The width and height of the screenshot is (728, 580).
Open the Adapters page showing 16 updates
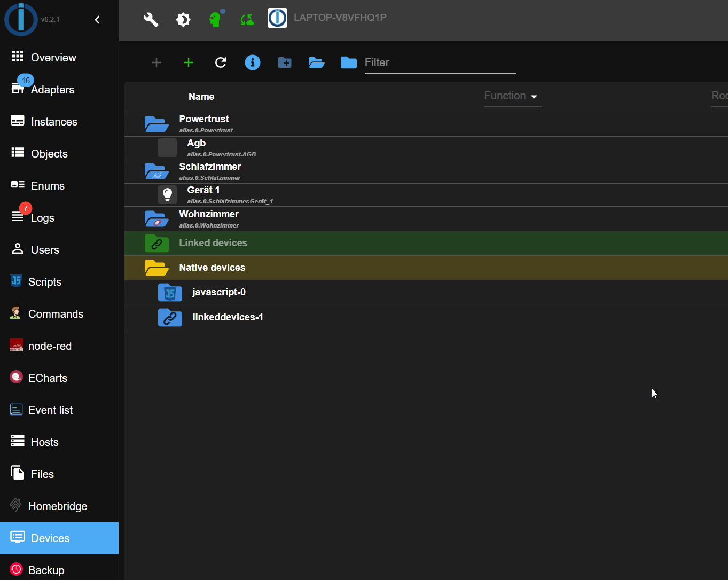point(51,89)
